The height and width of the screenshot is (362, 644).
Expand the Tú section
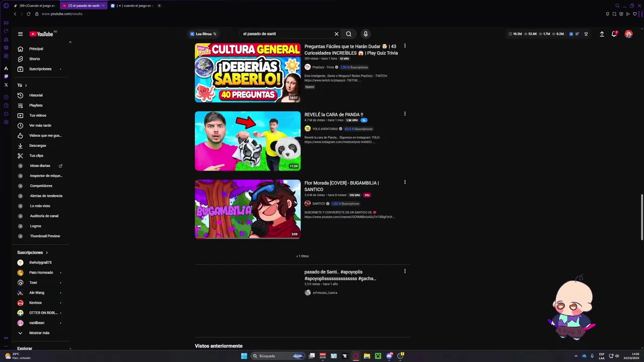[x=22, y=85]
